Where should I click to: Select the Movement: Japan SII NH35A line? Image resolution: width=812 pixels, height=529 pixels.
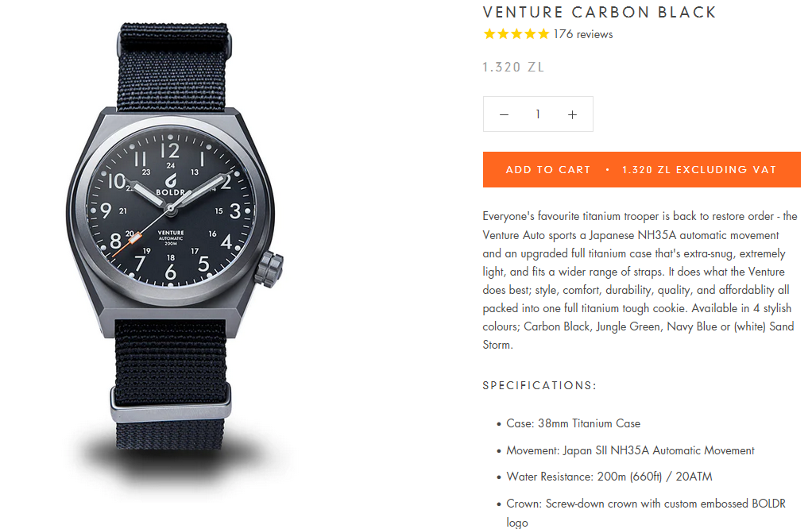pyautogui.click(x=630, y=450)
